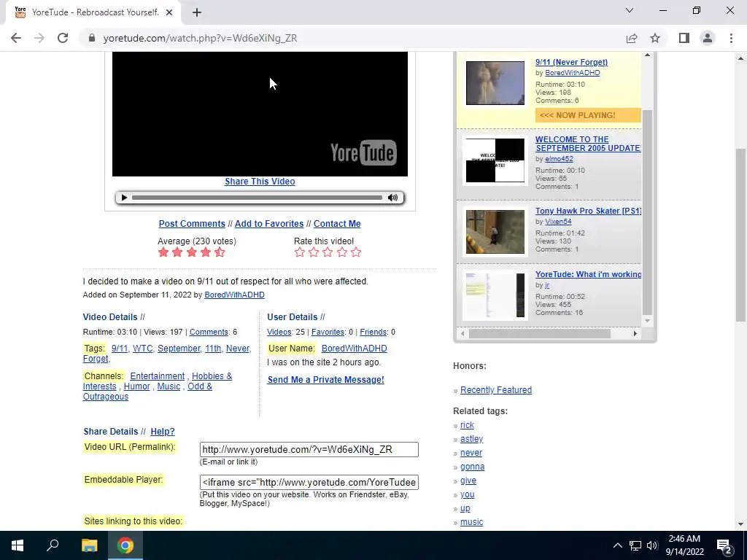Viewport: 747px width, 560px height.
Task: Click Send Me a Private Message
Action: pyautogui.click(x=326, y=379)
